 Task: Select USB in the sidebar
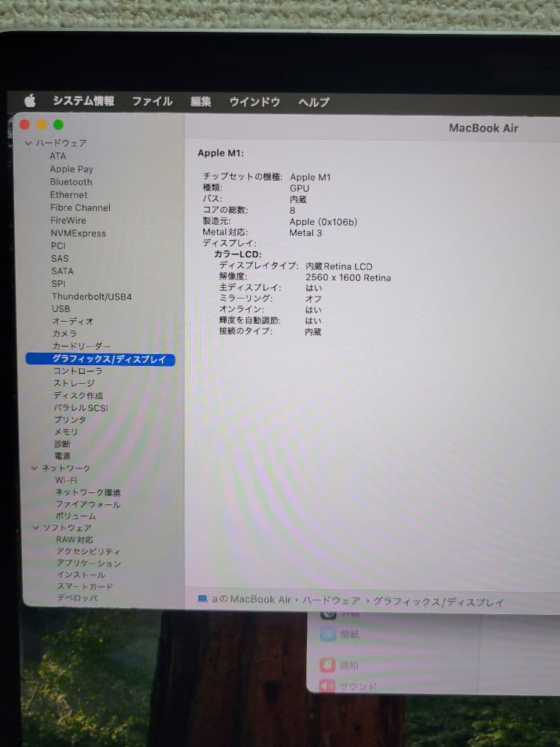coord(61,308)
